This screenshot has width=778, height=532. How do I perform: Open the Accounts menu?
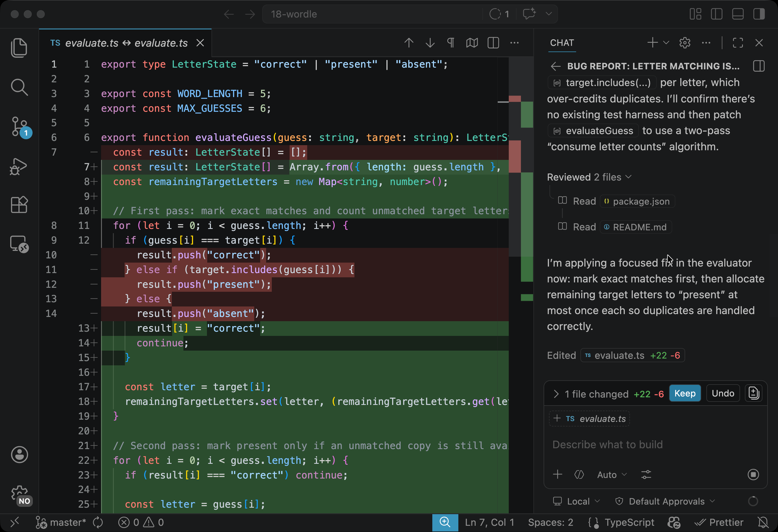click(x=19, y=454)
